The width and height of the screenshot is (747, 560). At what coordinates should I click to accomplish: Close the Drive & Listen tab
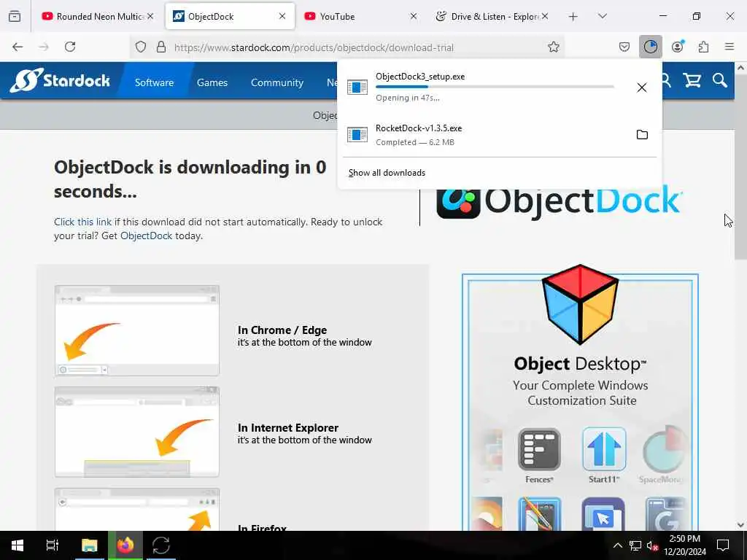tap(544, 16)
